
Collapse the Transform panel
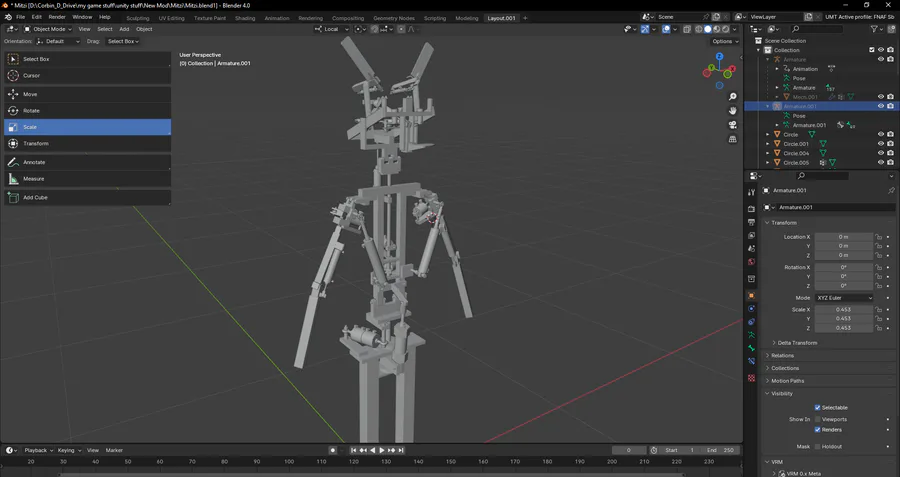[783, 223]
